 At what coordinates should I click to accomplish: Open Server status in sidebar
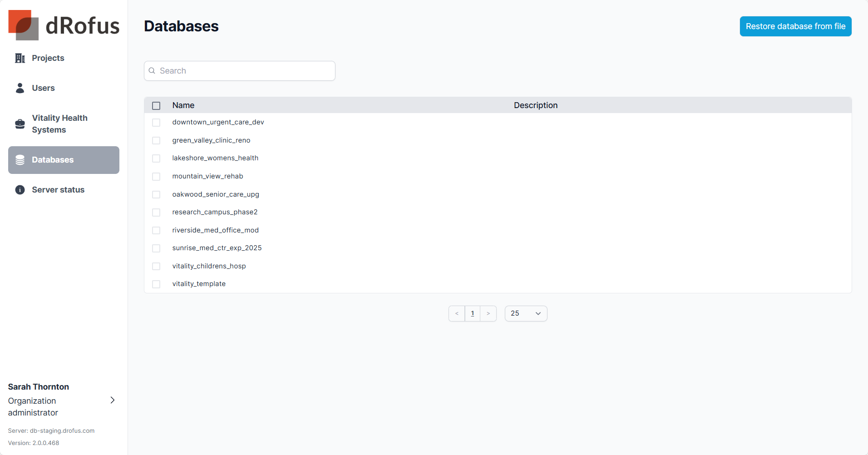click(x=58, y=190)
